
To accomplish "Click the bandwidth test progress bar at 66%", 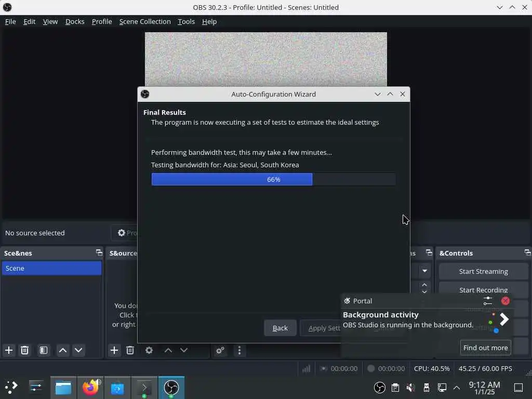I will point(273,179).
